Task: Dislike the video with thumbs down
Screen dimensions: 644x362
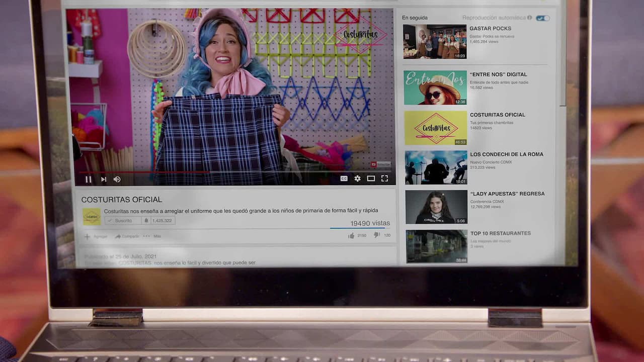Action: 377,235
